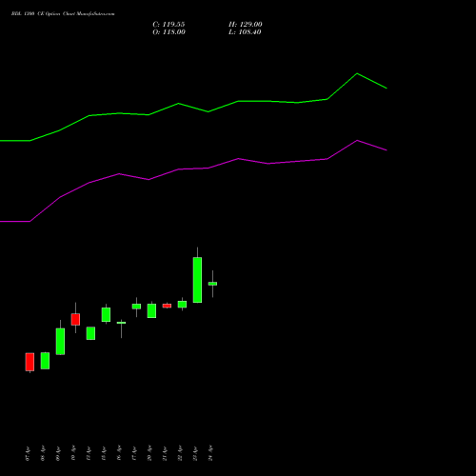
Task: Select the green candlestick for 08 Apr
Action: 45,361
